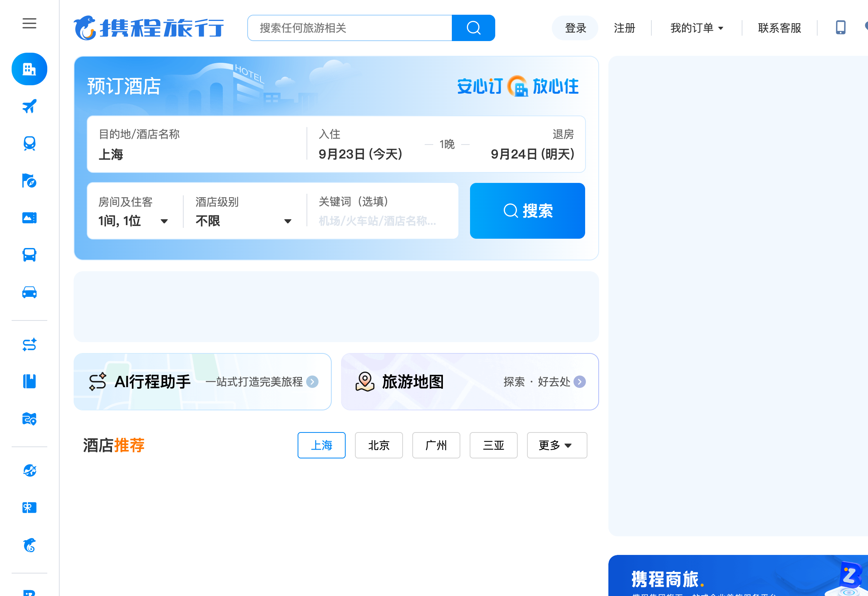Image resolution: width=868 pixels, height=596 pixels.
Task: Open the 旅游地图 banner
Action: pyautogui.click(x=470, y=382)
